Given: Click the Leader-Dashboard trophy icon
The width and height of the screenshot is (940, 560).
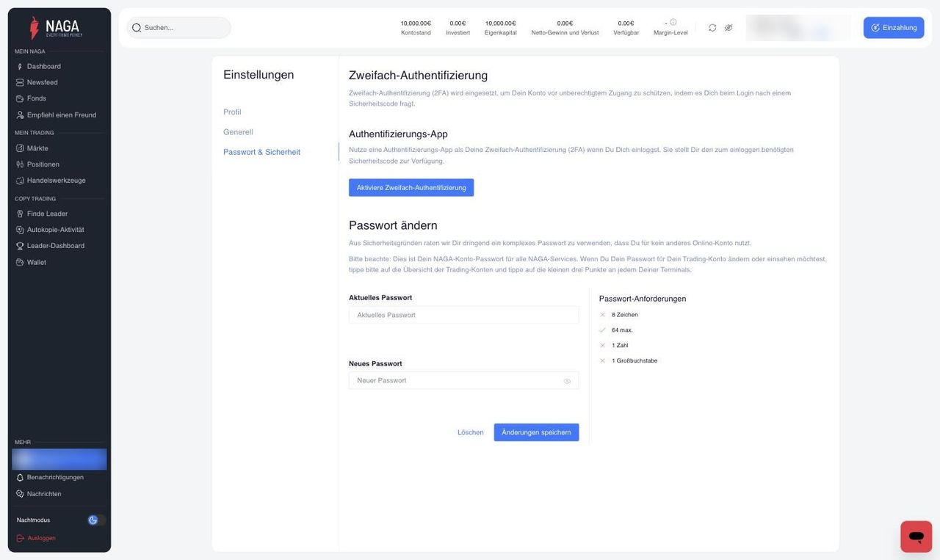Looking at the screenshot, I should click(x=20, y=246).
